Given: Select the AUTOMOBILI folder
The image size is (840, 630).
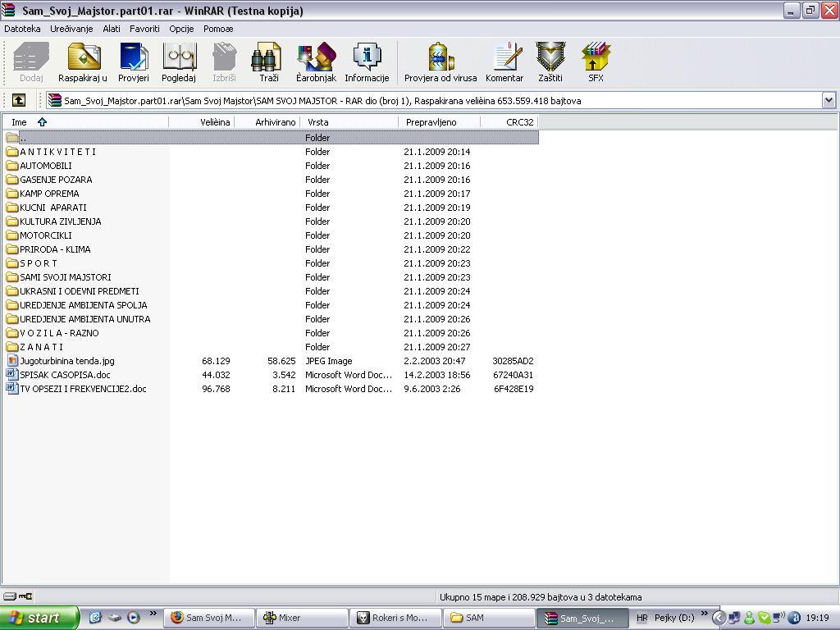Looking at the screenshot, I should [x=46, y=166].
